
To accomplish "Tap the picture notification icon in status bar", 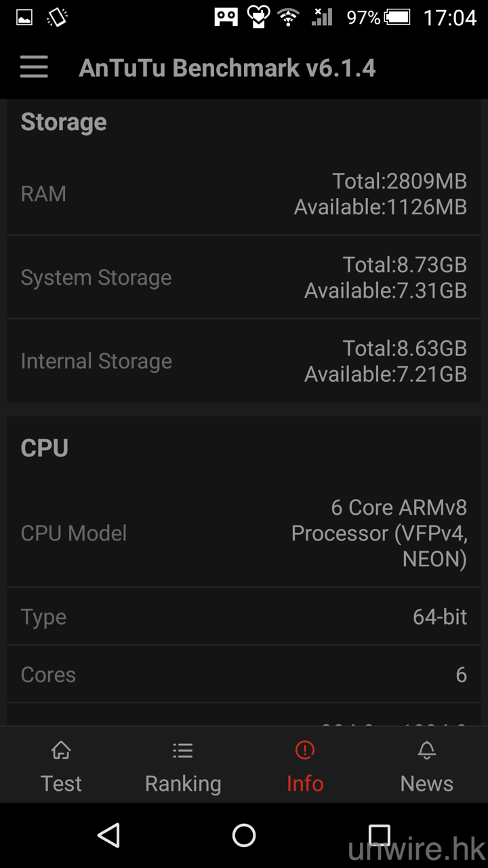I will pos(24,18).
